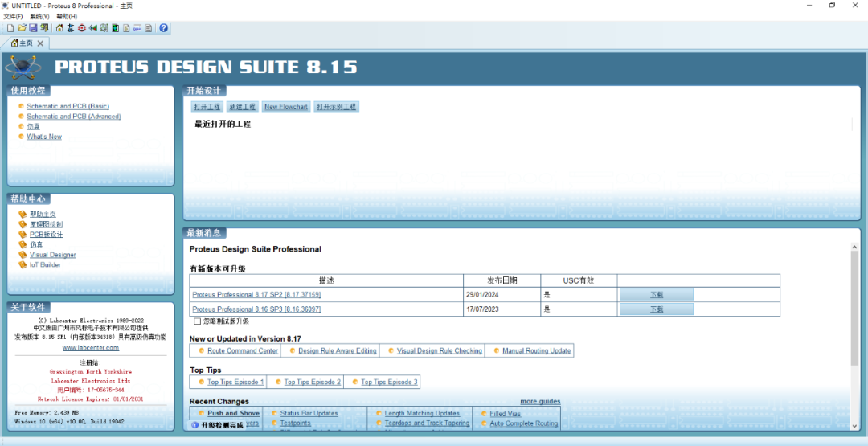Launch the 3D Visualizer toolbar icon
The image size is (868, 446).
pos(93,27)
